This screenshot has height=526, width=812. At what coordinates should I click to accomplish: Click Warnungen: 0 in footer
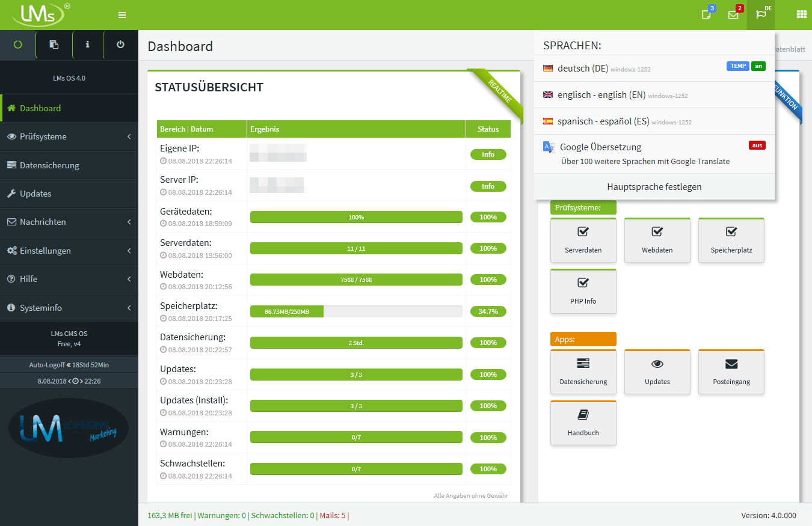[x=221, y=515]
